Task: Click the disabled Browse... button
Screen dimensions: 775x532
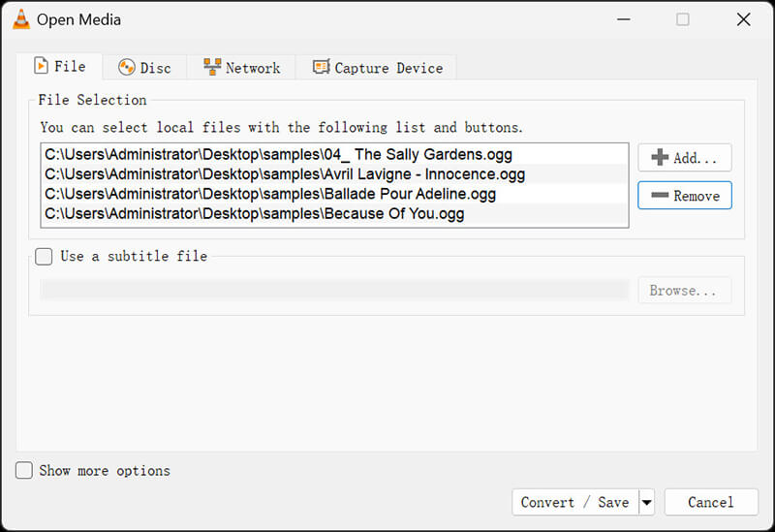Action: point(685,291)
